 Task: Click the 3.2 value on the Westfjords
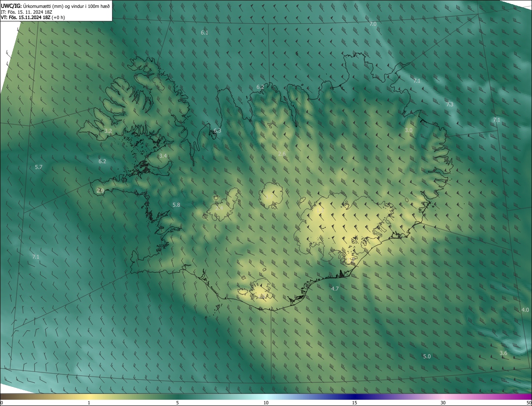pos(108,131)
